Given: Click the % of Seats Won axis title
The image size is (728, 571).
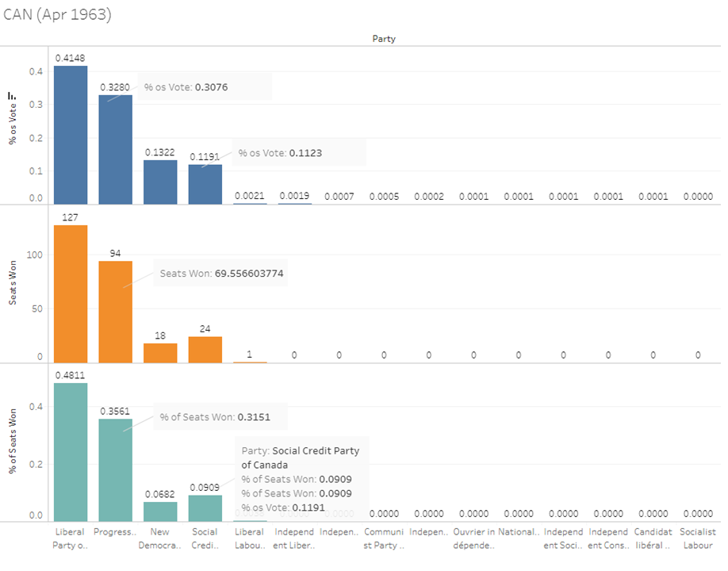Looking at the screenshot, I should coord(13,442).
